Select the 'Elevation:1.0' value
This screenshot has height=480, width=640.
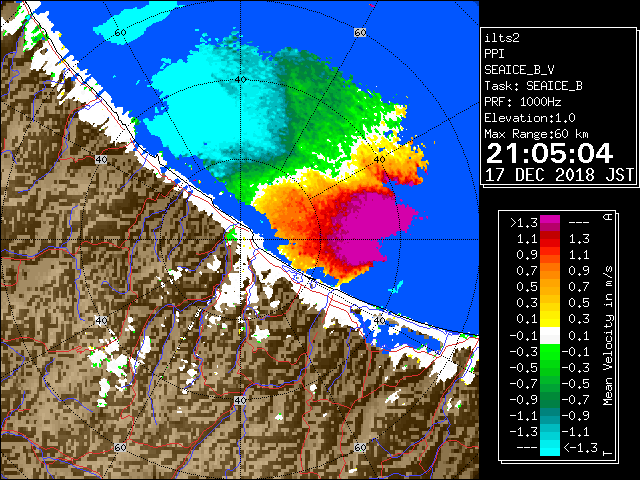click(530, 118)
